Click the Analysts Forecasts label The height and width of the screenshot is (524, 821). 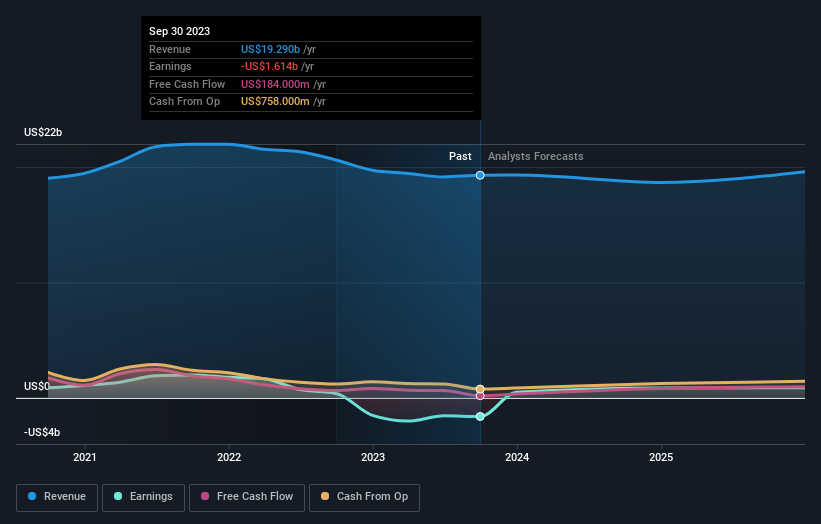coord(536,156)
